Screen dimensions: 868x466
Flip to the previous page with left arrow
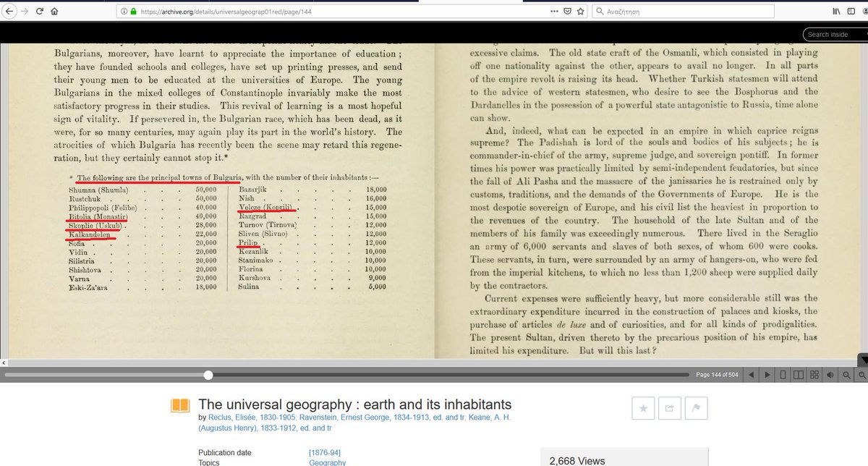(751, 374)
